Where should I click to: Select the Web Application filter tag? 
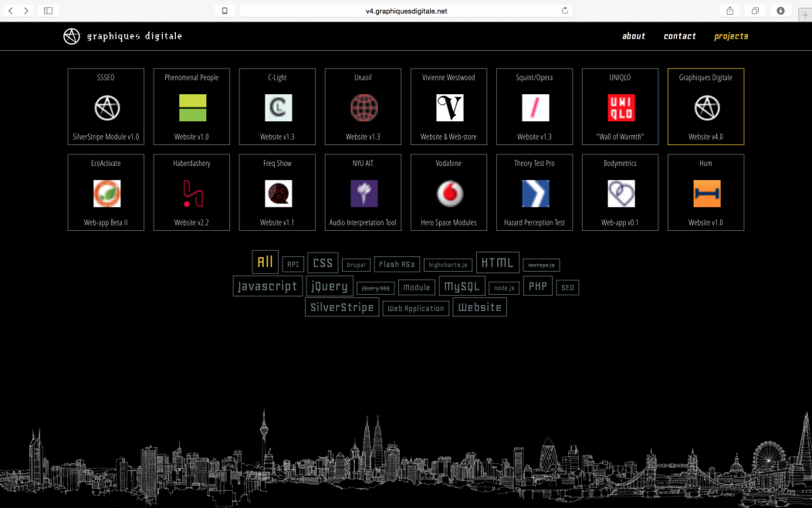coord(415,308)
